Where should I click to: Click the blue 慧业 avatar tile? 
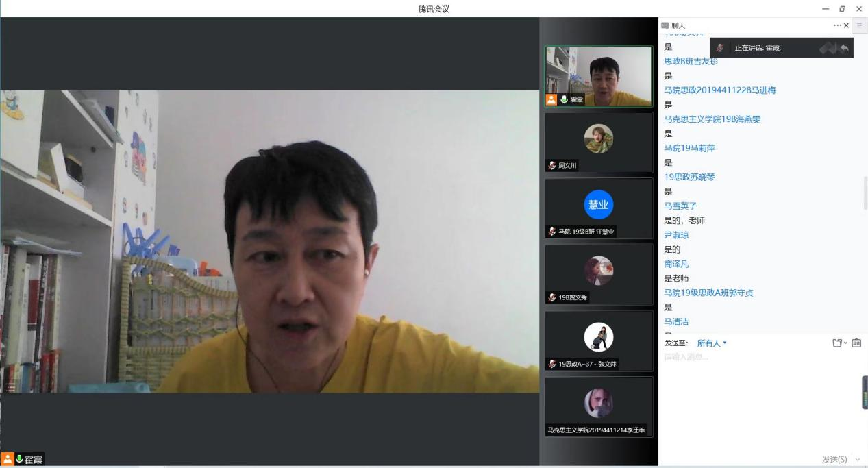point(598,204)
